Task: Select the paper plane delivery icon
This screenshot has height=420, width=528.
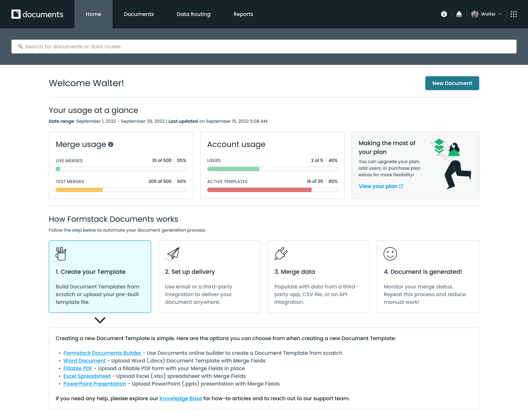Action: pos(172,253)
